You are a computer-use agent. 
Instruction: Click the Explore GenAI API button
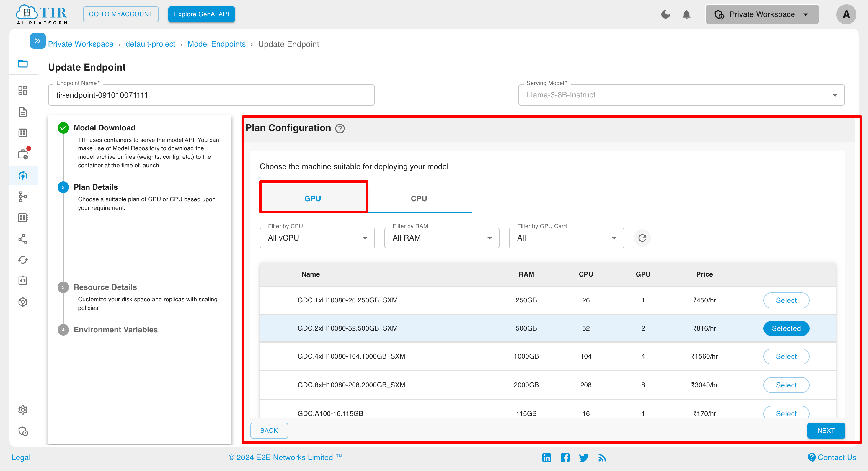coord(203,14)
